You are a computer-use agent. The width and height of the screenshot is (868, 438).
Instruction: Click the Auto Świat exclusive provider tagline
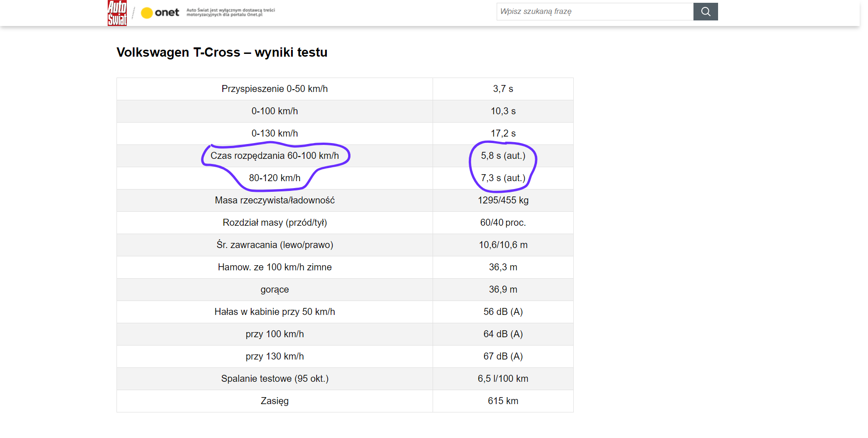pyautogui.click(x=231, y=12)
